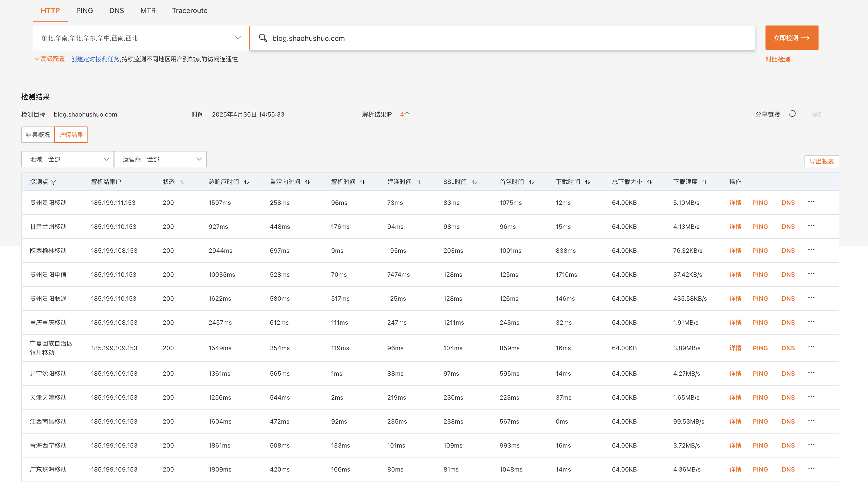Expand the 地域 filter dropdown
Screen dimensions: 868x482
[x=67, y=159]
